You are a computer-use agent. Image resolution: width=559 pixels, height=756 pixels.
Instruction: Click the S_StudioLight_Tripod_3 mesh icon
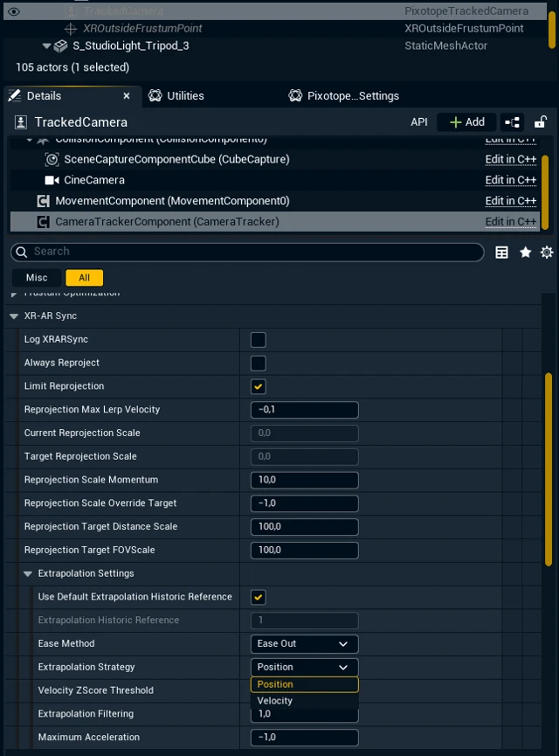pyautogui.click(x=61, y=45)
